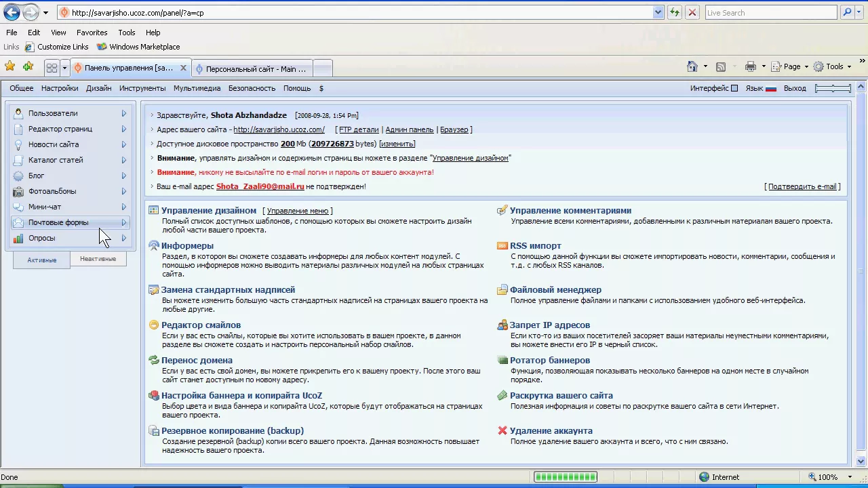Click the RSS feeds toolbar icon

click(x=721, y=66)
